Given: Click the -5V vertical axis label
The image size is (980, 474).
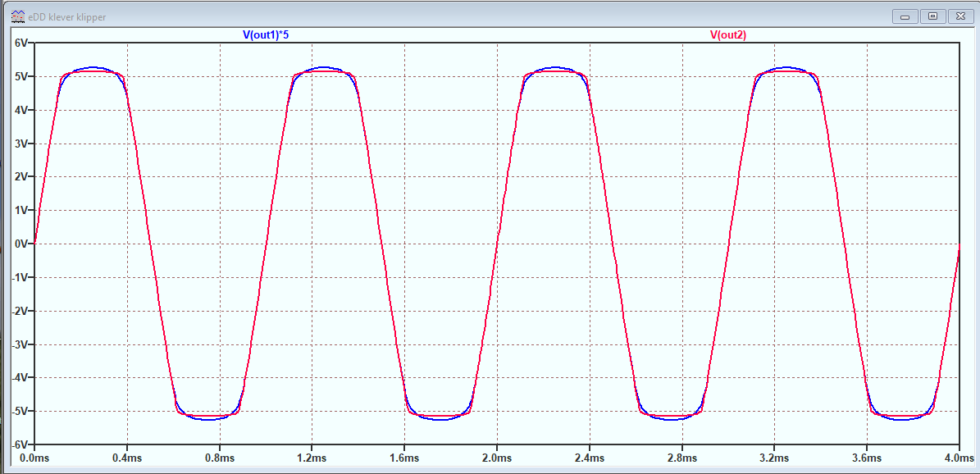Looking at the screenshot, I should 19,412.
